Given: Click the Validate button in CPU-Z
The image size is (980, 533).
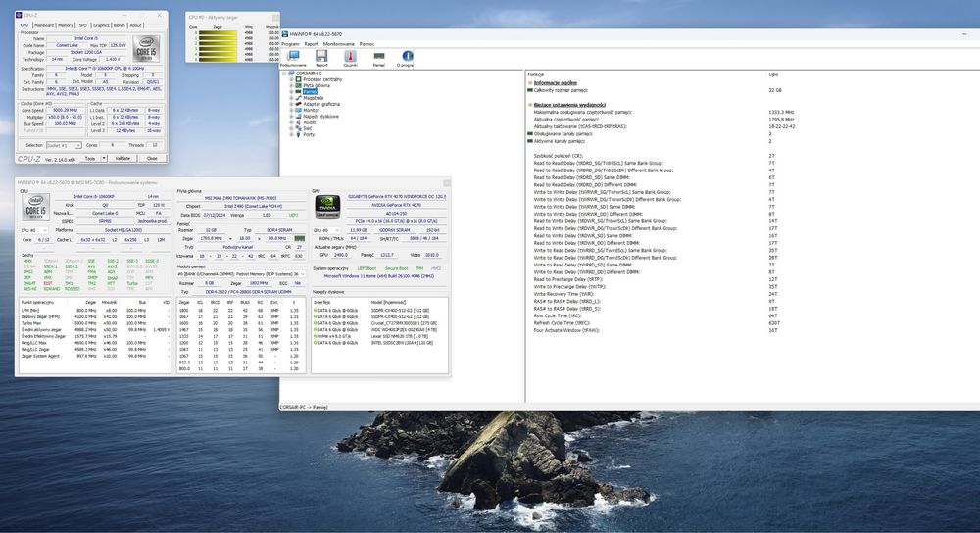Looking at the screenshot, I should tap(122, 158).
